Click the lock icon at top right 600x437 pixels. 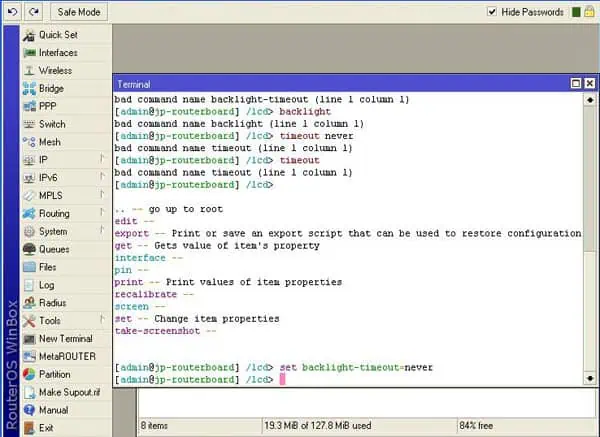[x=590, y=12]
